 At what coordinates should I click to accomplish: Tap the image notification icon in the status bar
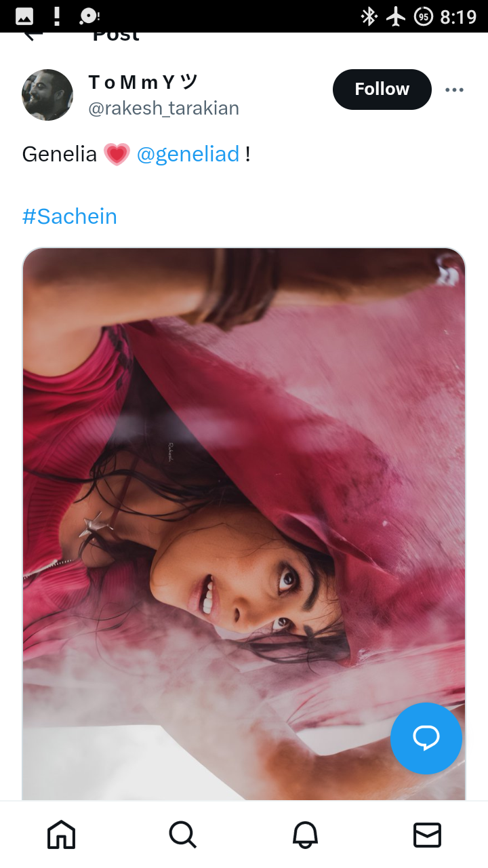click(x=24, y=16)
